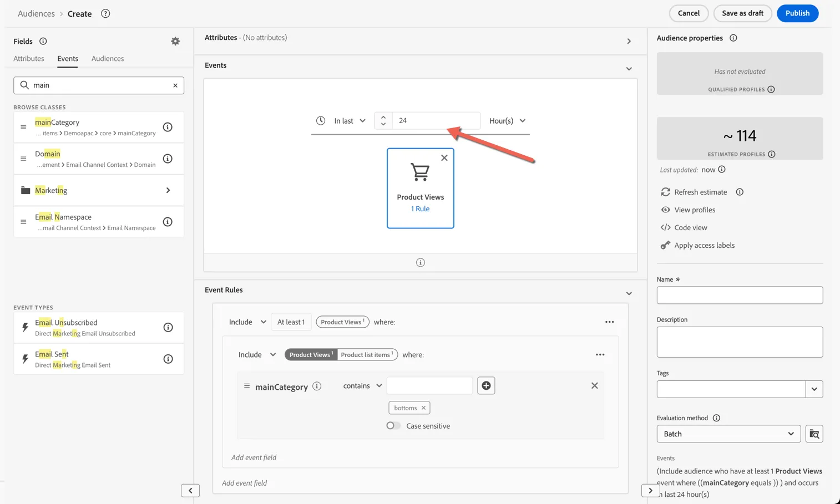Collapse the right properties panel

(x=650, y=490)
